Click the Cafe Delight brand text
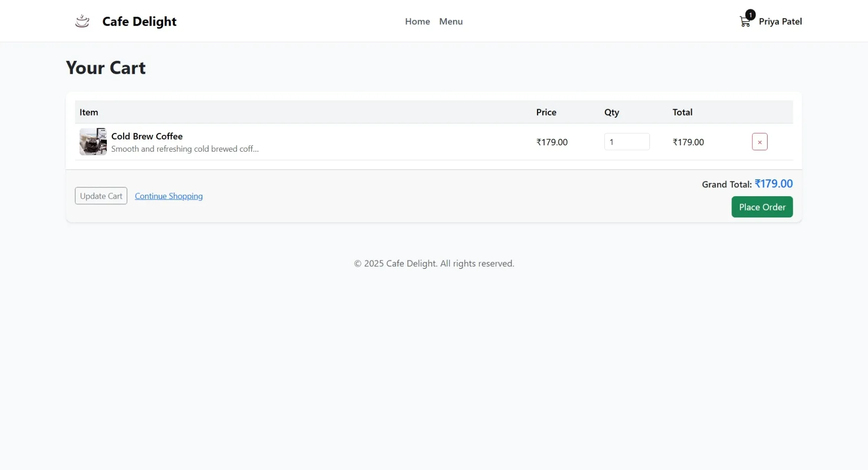 [139, 21]
